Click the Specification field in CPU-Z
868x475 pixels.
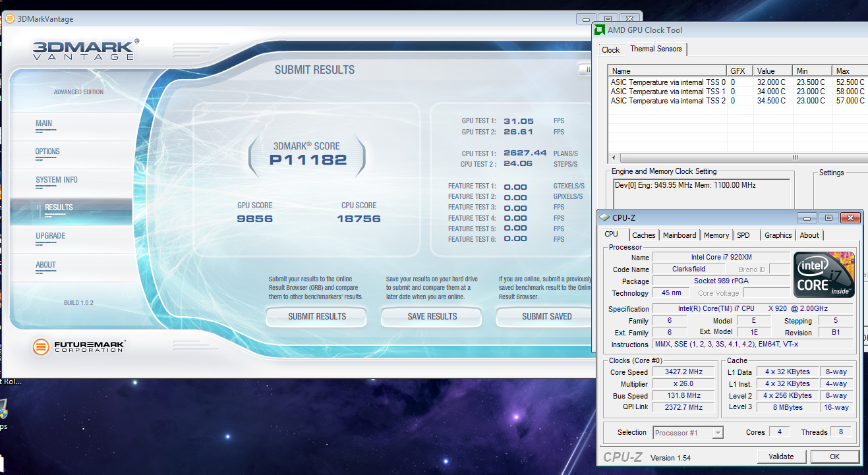coord(751,309)
